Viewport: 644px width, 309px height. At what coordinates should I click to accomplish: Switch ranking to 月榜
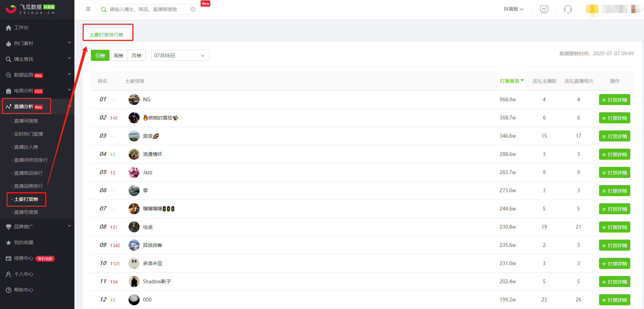(x=136, y=56)
